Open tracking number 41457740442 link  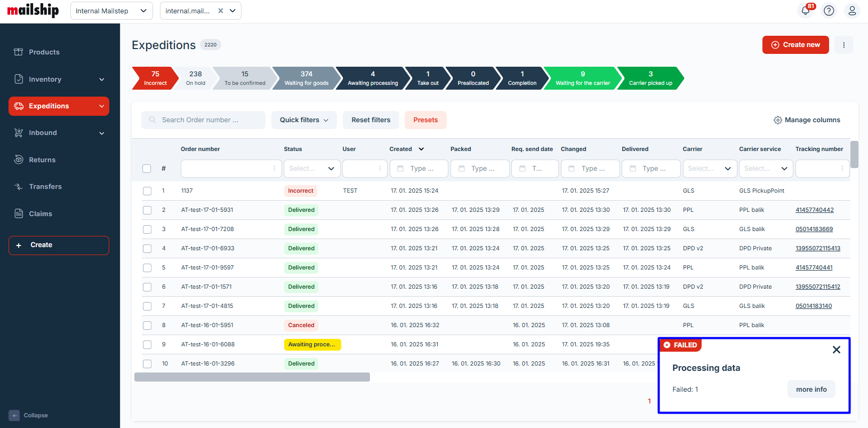click(x=814, y=210)
